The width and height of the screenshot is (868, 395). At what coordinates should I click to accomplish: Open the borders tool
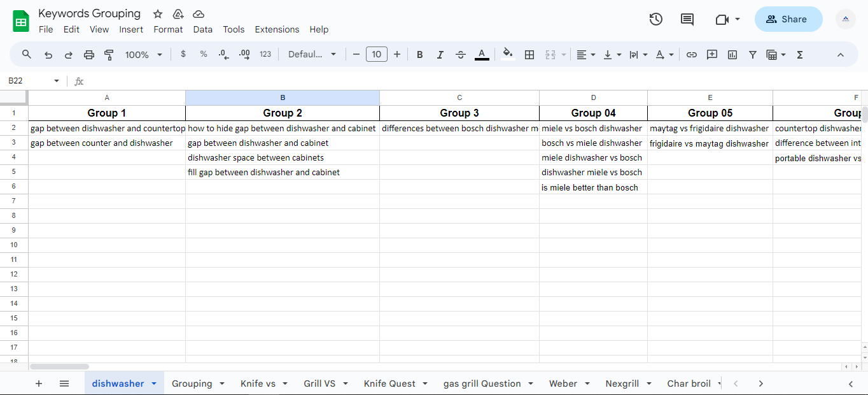pos(529,55)
